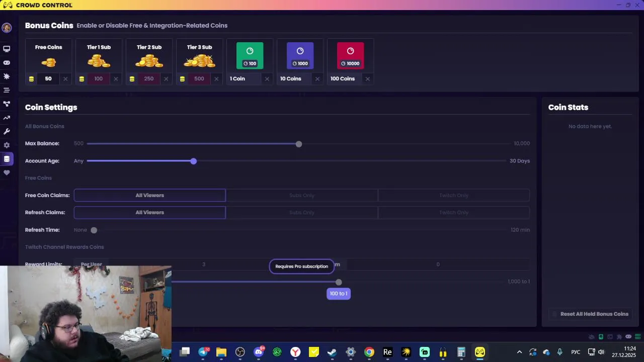Click the Reward Limits value 0
Screen dimensions: 644x362
(438, 264)
